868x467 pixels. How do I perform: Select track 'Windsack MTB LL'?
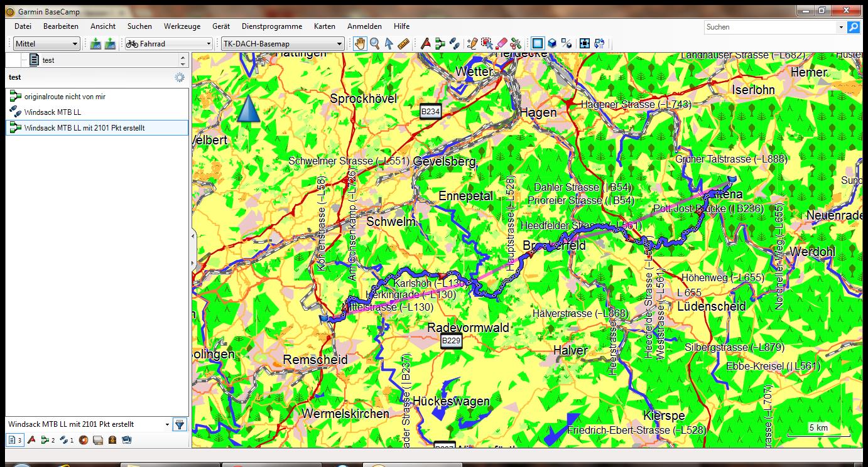pos(97,112)
